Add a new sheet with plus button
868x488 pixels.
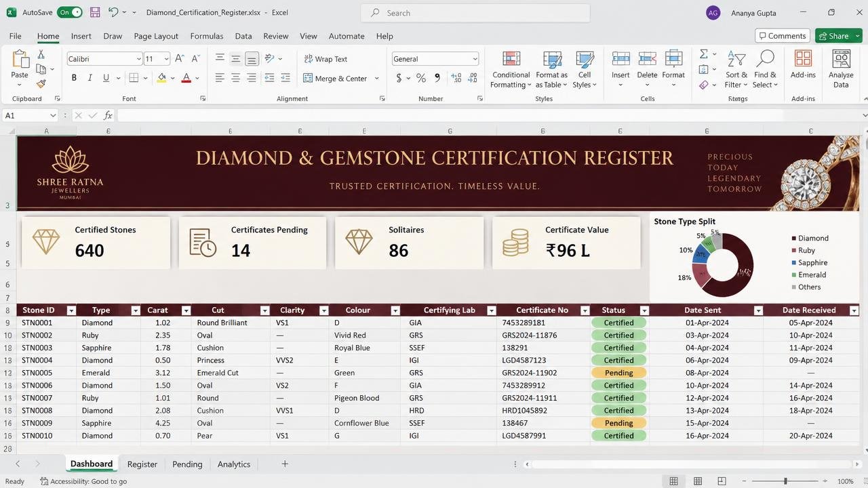tap(285, 464)
